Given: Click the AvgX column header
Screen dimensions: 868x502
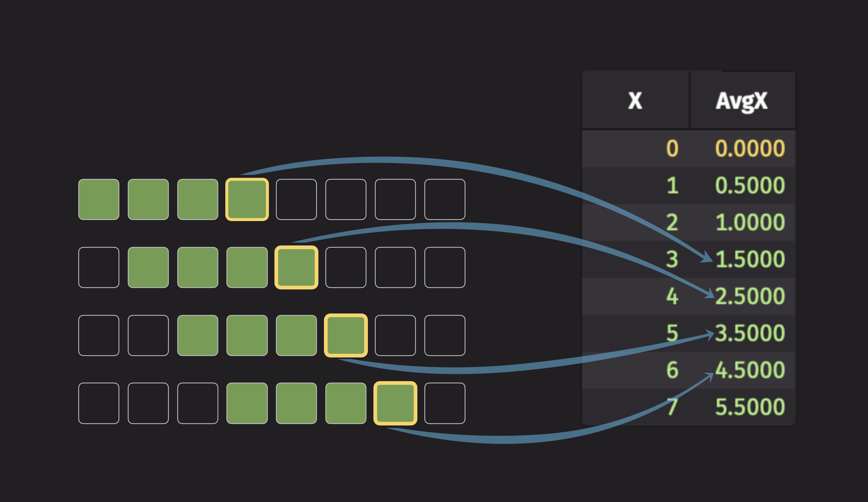Looking at the screenshot, I should tap(742, 101).
